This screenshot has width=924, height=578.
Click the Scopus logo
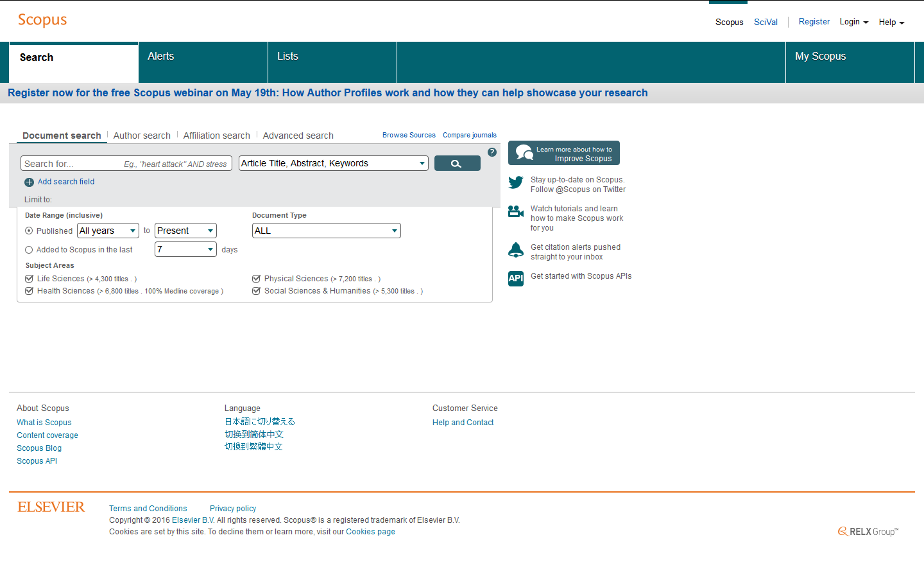pyautogui.click(x=42, y=20)
